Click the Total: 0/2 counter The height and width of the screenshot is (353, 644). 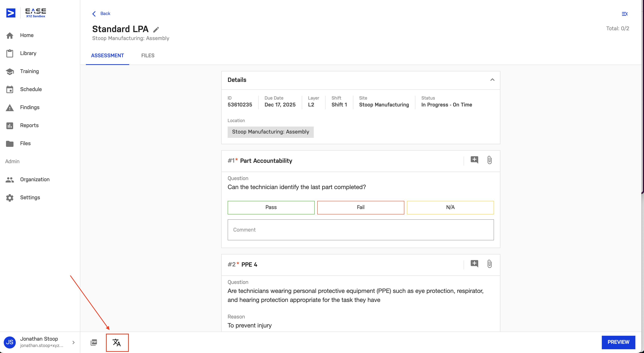[x=618, y=29]
